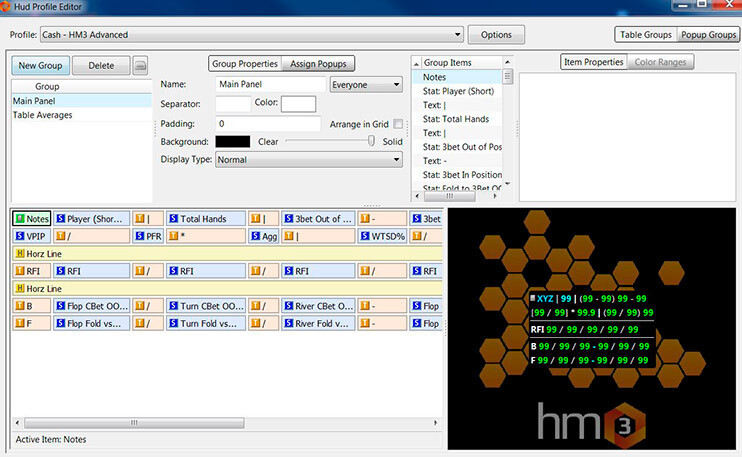Click the Notes item in the layout grid
Image resolution: width=742 pixels, height=457 pixels.
(x=31, y=219)
